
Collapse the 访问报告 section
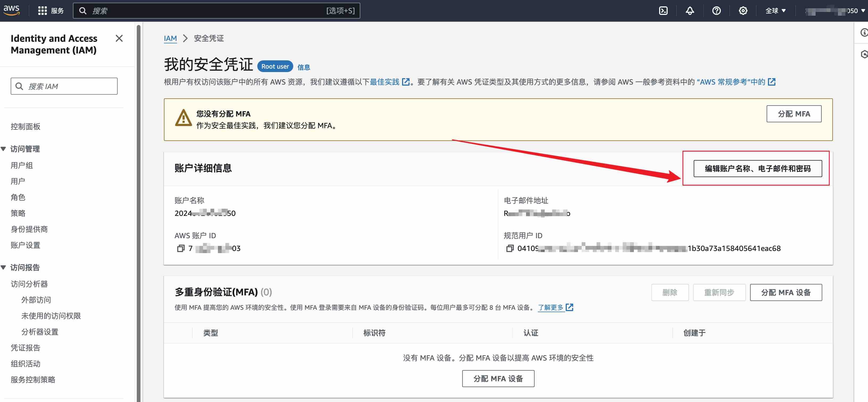click(3, 267)
